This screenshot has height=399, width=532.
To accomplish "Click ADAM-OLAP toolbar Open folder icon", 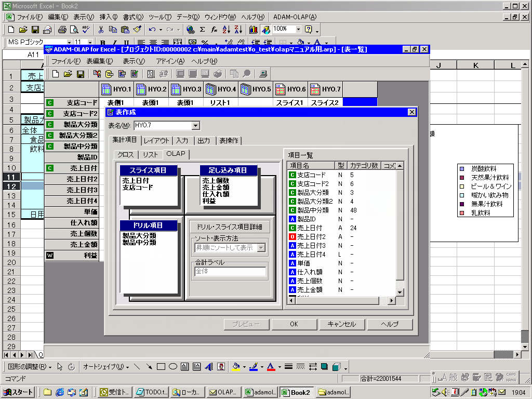I will [68, 74].
